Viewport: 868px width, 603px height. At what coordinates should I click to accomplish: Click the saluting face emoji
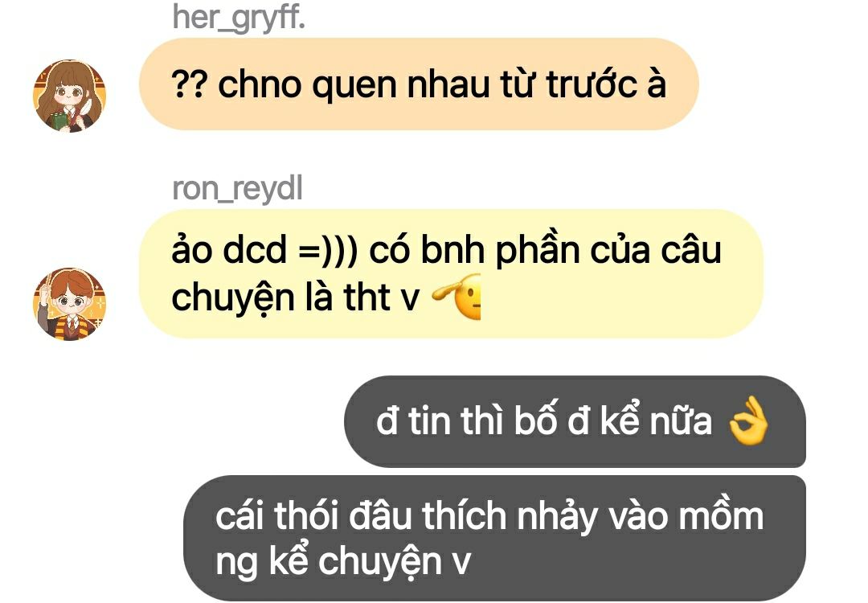coord(457,297)
